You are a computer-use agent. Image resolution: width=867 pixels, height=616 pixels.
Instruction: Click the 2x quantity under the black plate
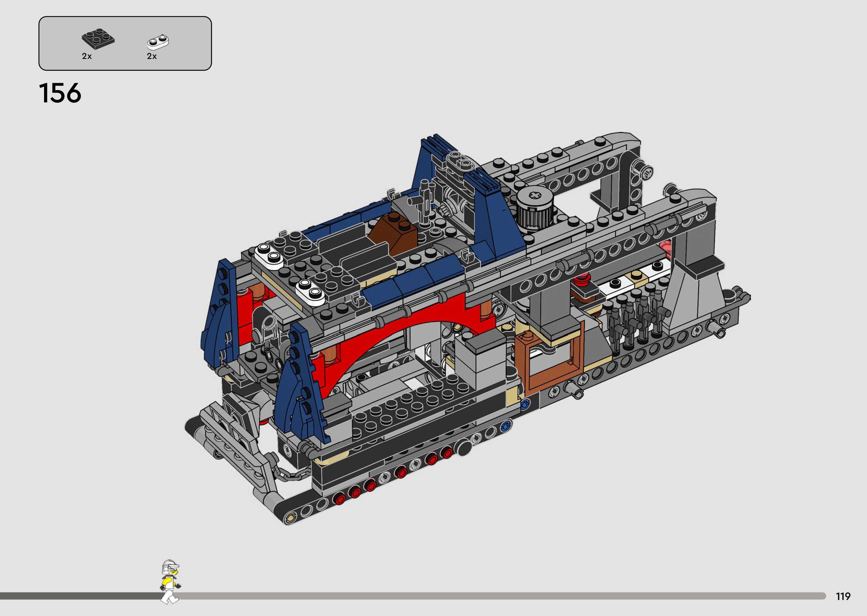click(x=87, y=56)
